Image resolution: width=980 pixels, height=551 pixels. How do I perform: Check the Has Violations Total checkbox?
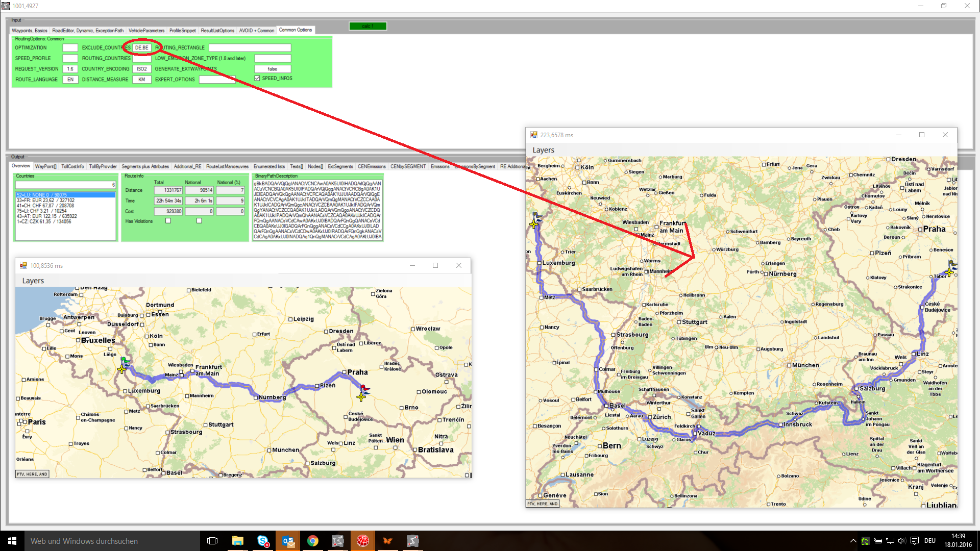pyautogui.click(x=168, y=221)
